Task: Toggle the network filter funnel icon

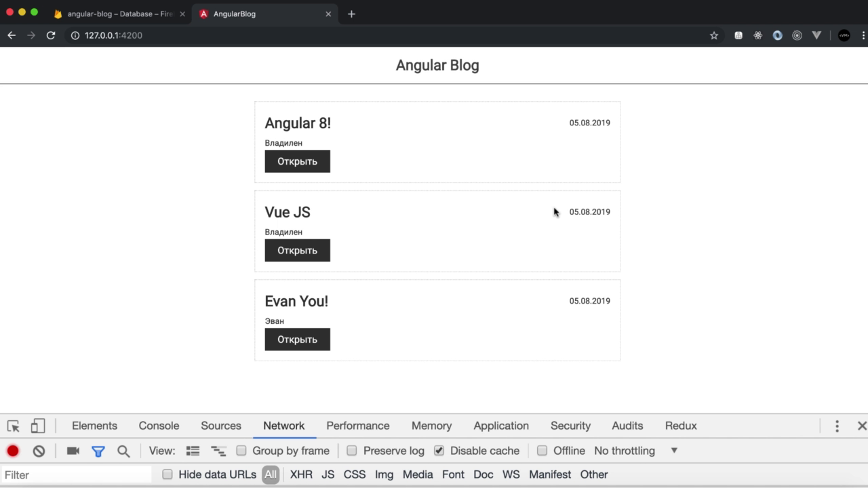Action: pos(98,451)
